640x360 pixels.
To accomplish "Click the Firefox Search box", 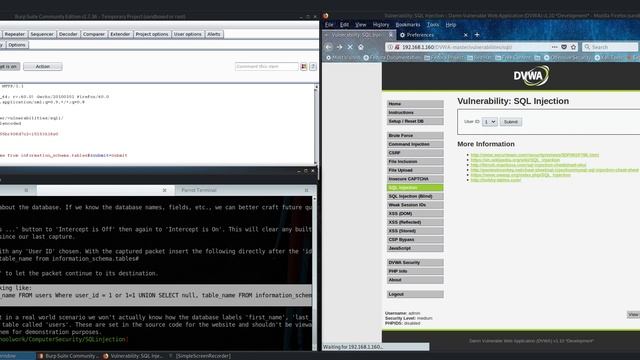I will point(610,47).
